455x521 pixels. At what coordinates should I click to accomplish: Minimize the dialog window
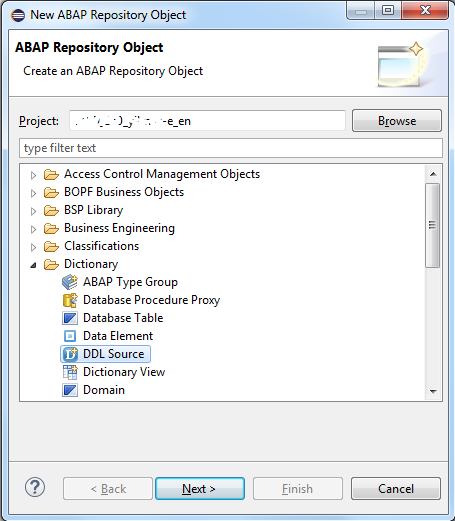(362, 10)
